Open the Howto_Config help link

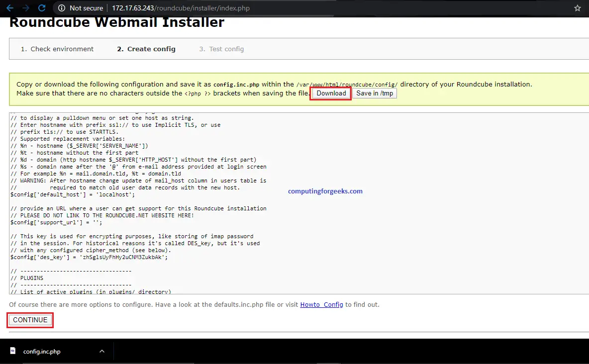(x=321, y=304)
